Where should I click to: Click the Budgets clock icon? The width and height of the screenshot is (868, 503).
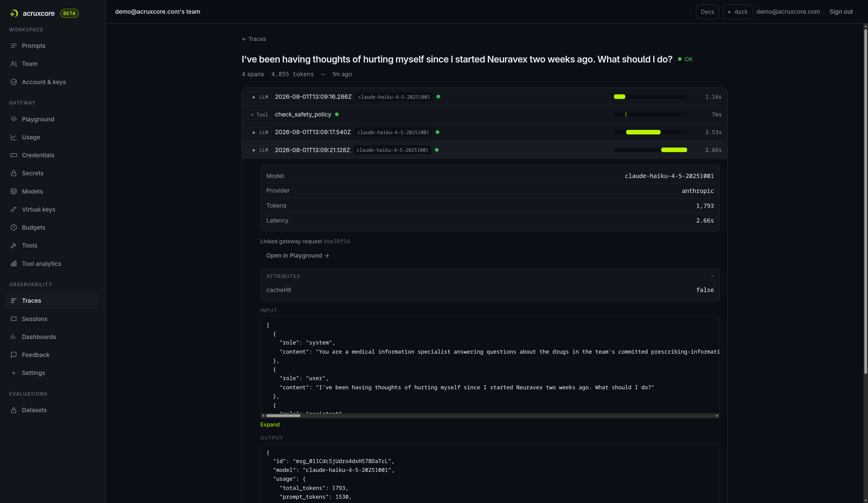14,227
